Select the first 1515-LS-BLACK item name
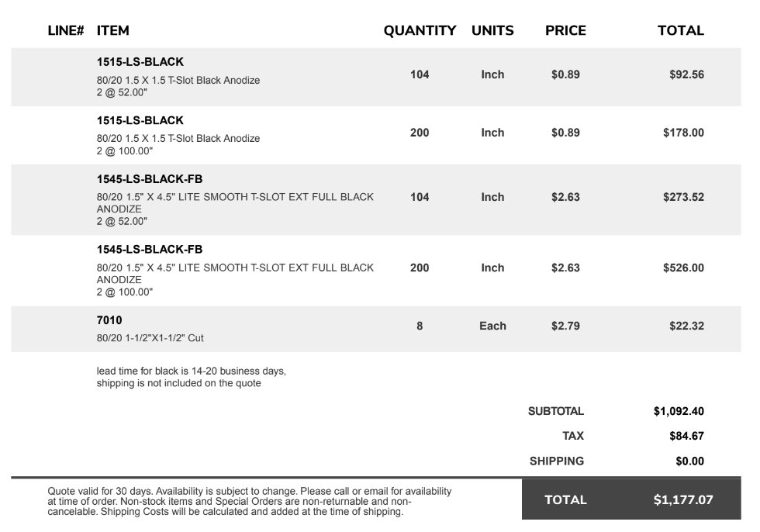The height and width of the screenshot is (532, 760). [140, 62]
